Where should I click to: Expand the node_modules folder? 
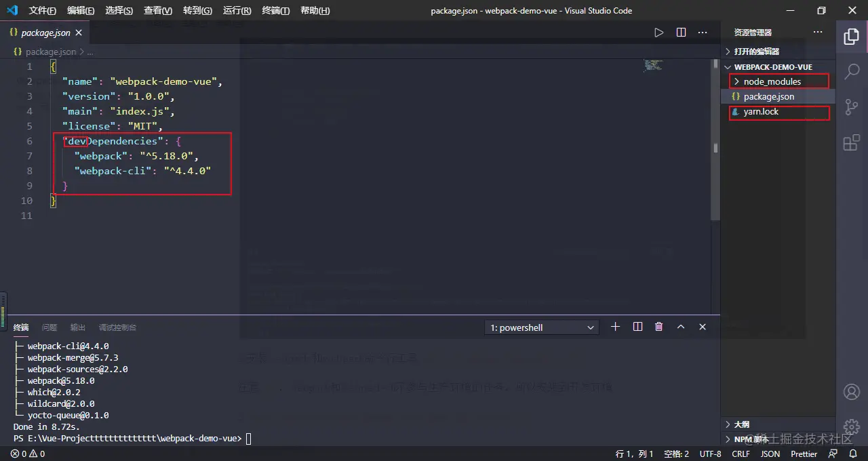click(772, 81)
